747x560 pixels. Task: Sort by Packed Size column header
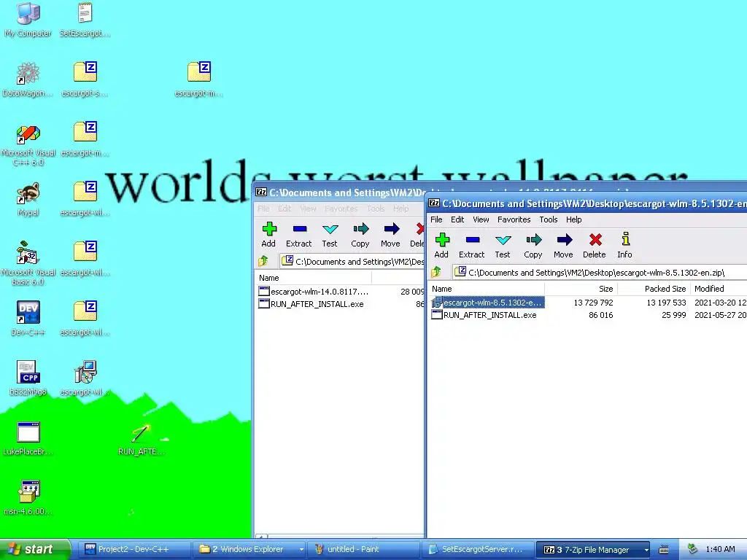pyautogui.click(x=654, y=289)
